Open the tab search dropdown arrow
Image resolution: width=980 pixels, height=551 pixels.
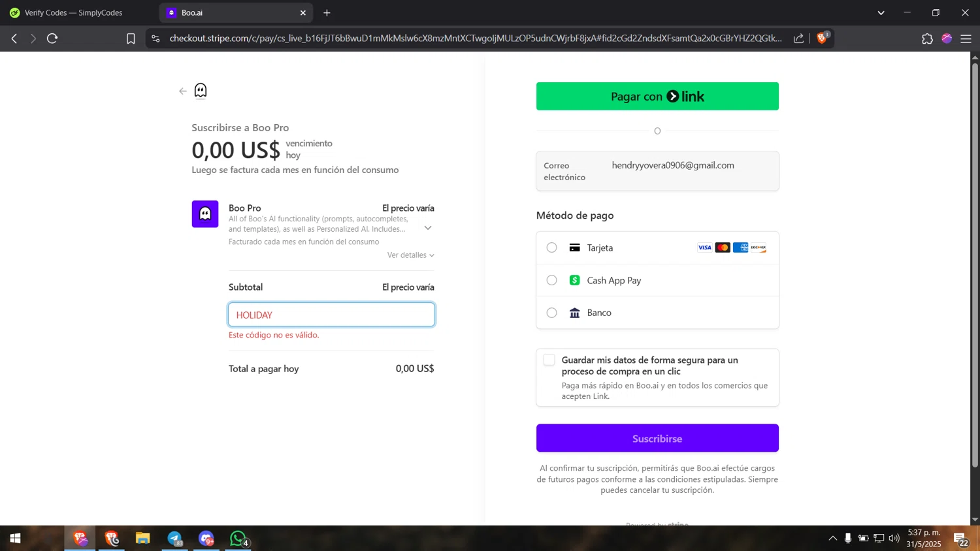881,13
